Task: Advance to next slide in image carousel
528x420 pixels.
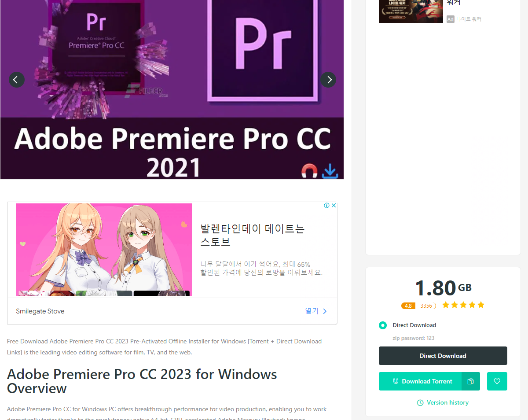Action: [328, 80]
